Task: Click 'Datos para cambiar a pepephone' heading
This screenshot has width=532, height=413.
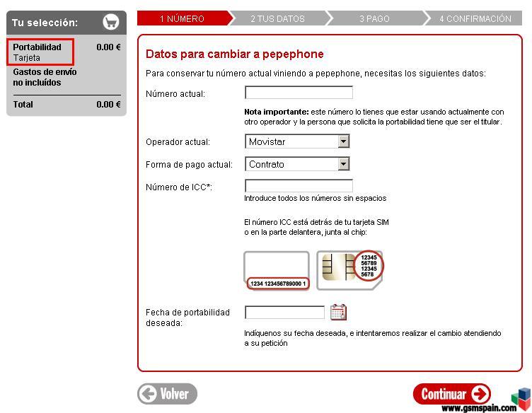Action: tap(234, 54)
